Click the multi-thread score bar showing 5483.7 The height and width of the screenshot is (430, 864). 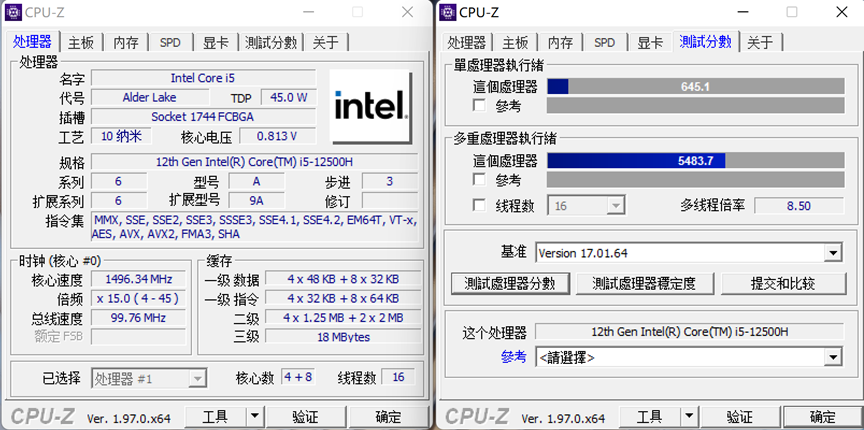click(x=695, y=160)
